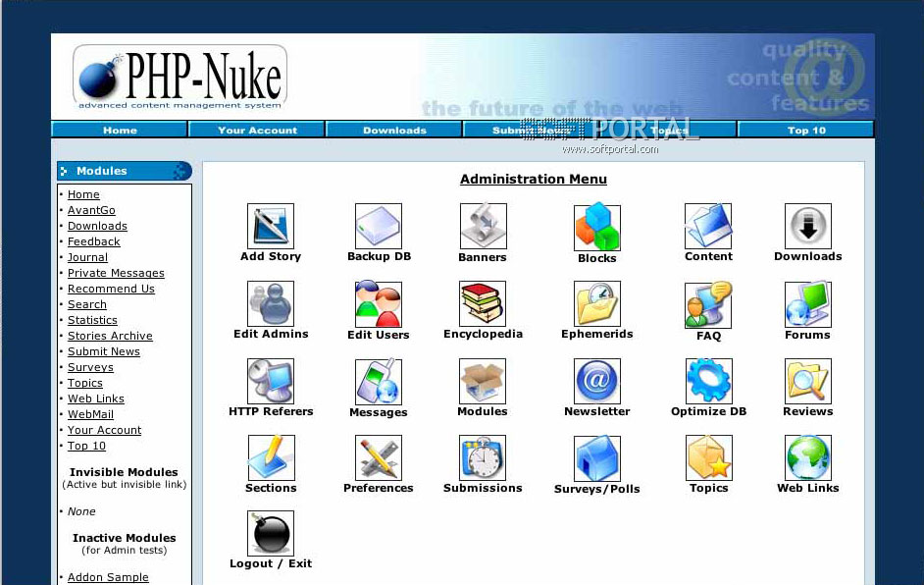Image resolution: width=924 pixels, height=585 pixels.
Task: Click the Addon Sample inactive module link
Action: tap(108, 577)
